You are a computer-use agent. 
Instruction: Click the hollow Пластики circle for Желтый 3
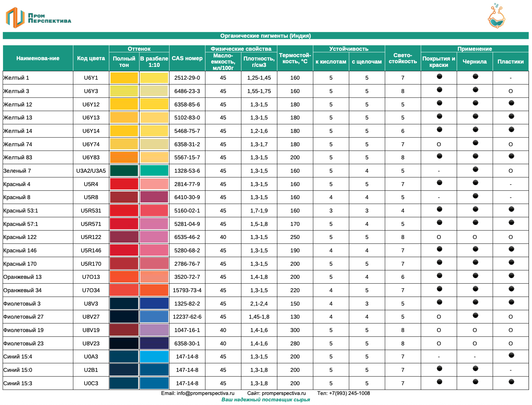pyautogui.click(x=510, y=91)
